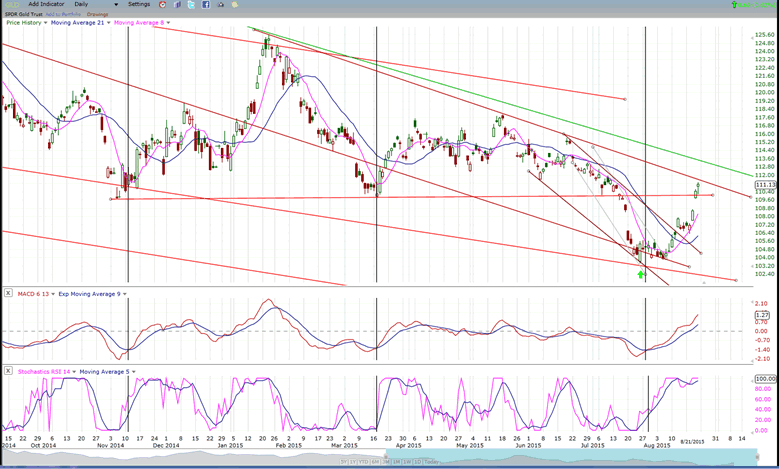Click the bar chart icon in toolbar
The width and height of the screenshot is (779, 469).
coord(177,5)
